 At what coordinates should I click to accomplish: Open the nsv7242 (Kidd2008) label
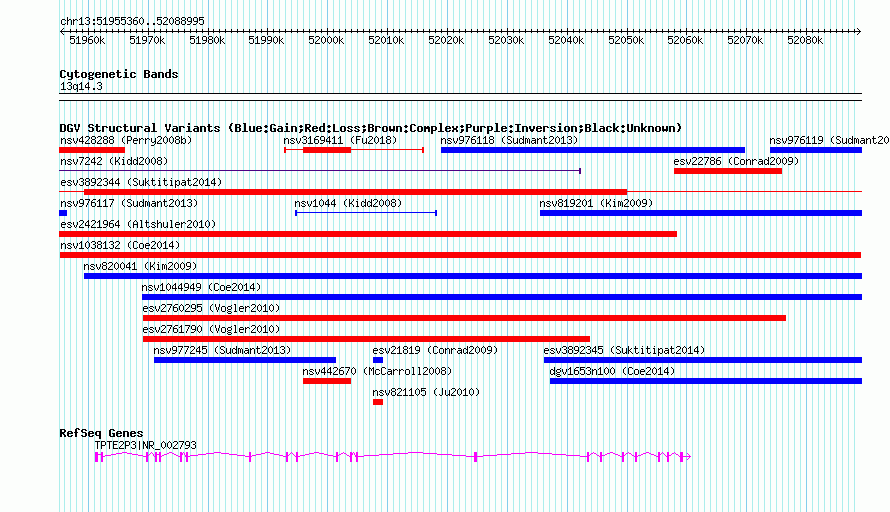(x=114, y=161)
